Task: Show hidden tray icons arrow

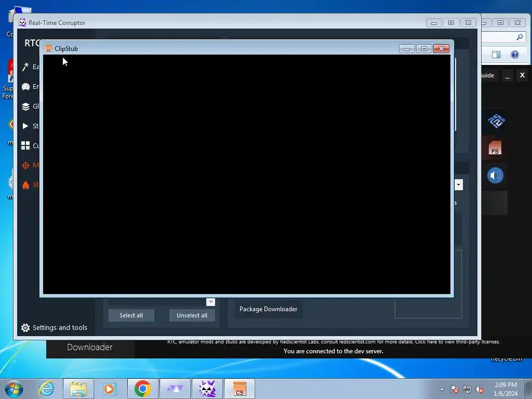Action: (x=442, y=389)
